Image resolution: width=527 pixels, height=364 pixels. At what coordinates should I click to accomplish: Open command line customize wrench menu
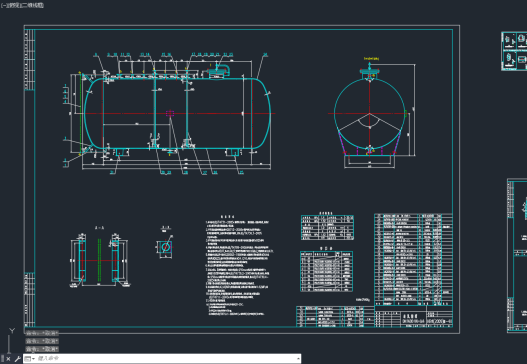coord(17,359)
